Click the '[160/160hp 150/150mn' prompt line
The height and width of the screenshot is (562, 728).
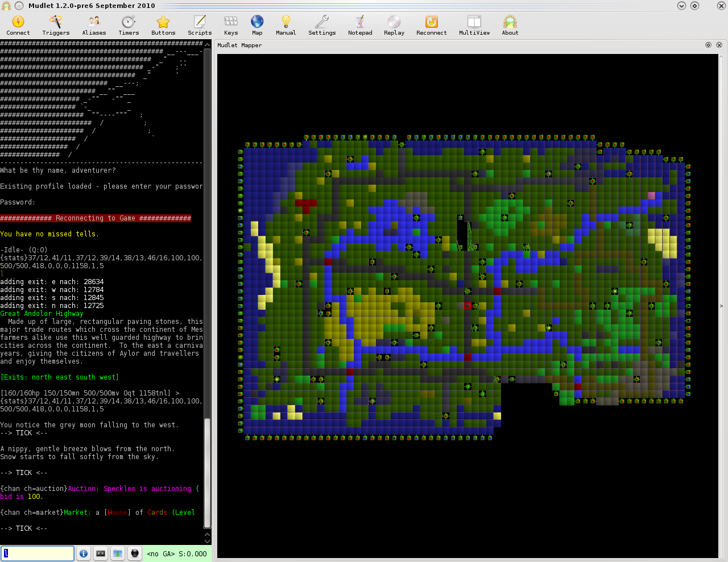90,393
